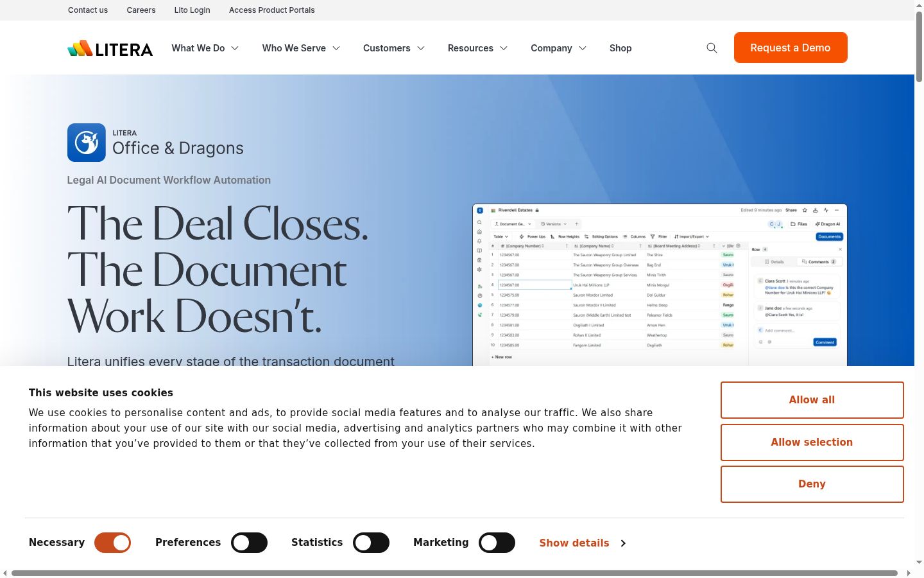The width and height of the screenshot is (924, 578).
Task: Expand the Customers dropdown
Action: (x=394, y=48)
